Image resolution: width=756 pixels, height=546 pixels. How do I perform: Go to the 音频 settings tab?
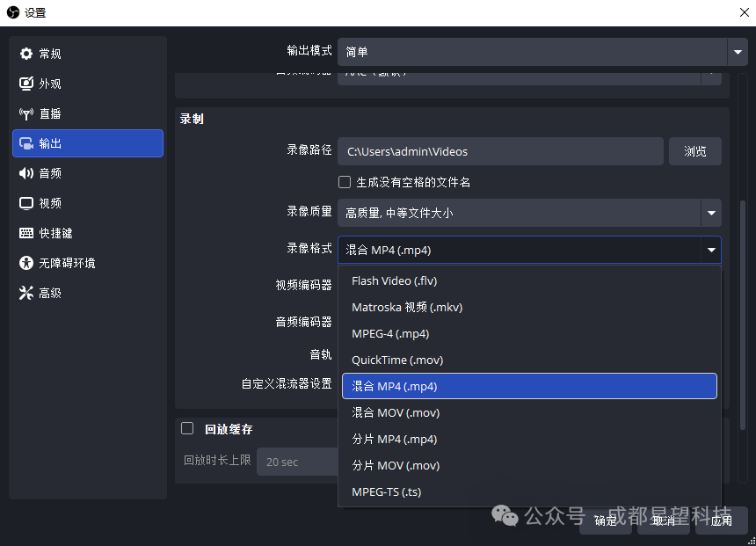(88, 173)
